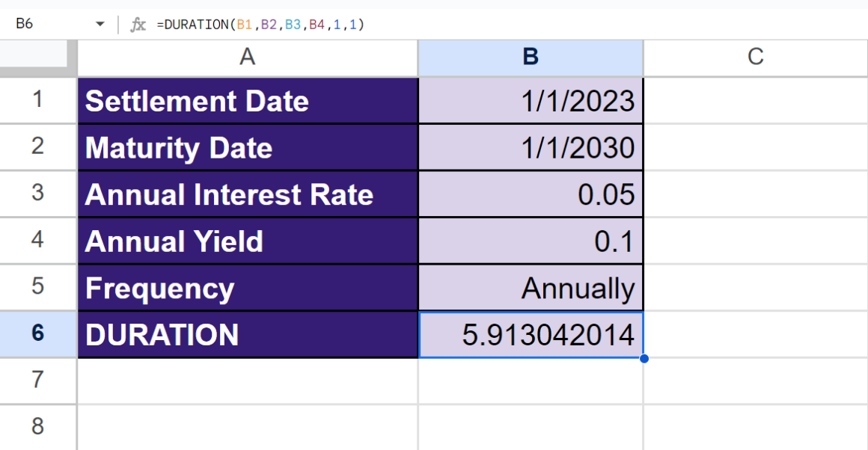Select the Maturity Date value 1/1/2030
The image size is (868, 450).
(531, 147)
